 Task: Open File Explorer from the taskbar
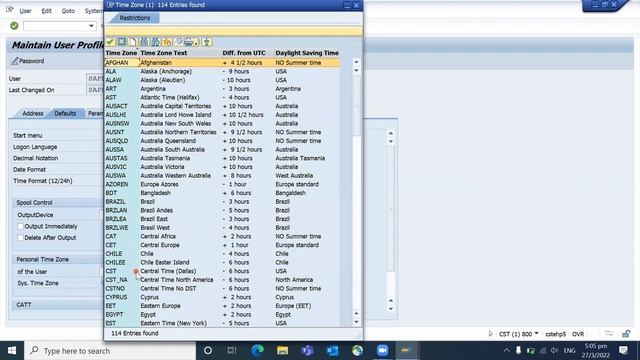(282, 351)
